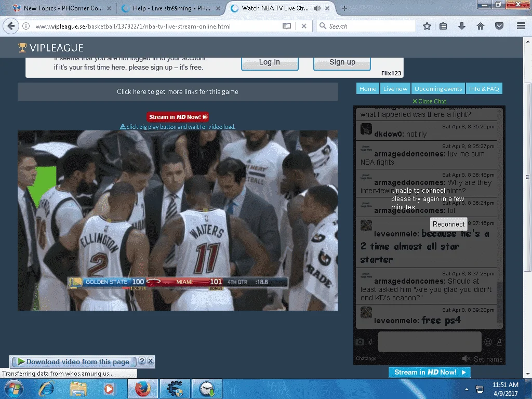Click dkdow0 avatar in chat
532x399 pixels.
[x=366, y=129]
